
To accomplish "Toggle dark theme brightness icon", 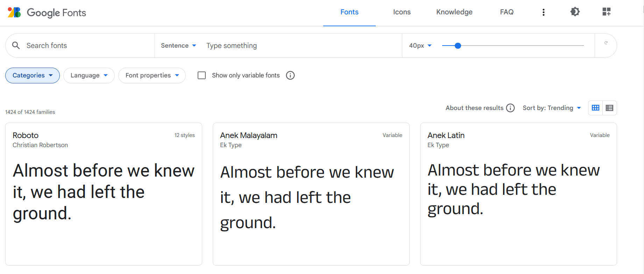I will coord(575,12).
